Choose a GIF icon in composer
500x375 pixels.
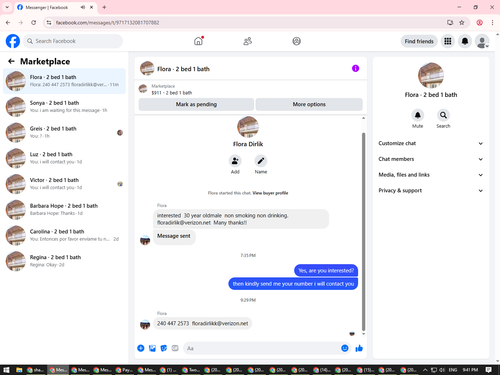click(175, 348)
